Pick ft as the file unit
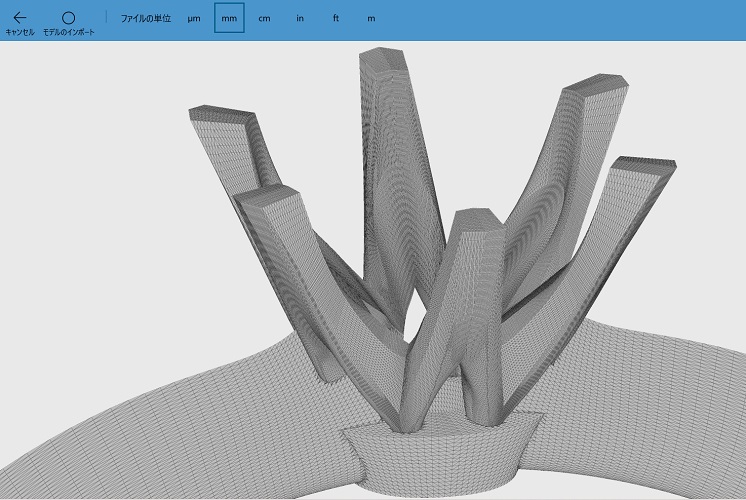 [336, 19]
